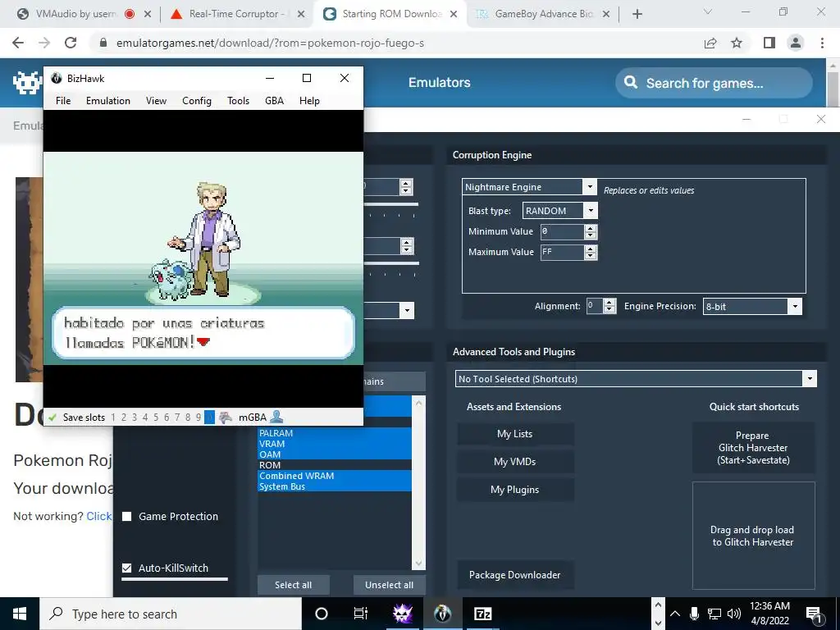
Task: Click the memory domains list scrollbar
Action: [x=419, y=482]
